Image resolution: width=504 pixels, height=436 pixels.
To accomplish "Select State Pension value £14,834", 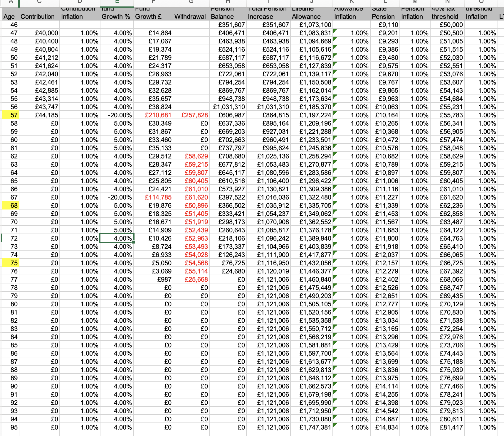I will click(x=385, y=427).
